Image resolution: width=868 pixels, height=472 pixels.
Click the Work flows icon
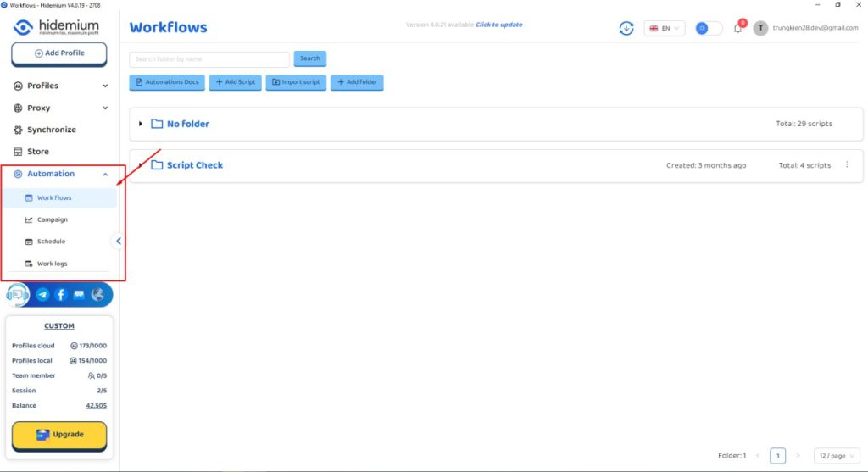click(x=29, y=197)
